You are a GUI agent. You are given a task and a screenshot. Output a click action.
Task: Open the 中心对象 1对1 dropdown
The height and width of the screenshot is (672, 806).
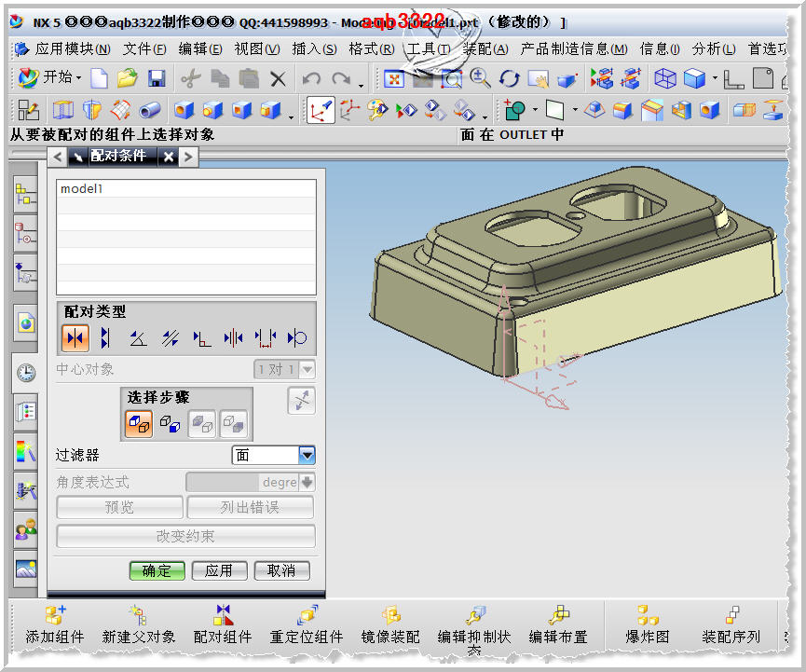(x=307, y=369)
